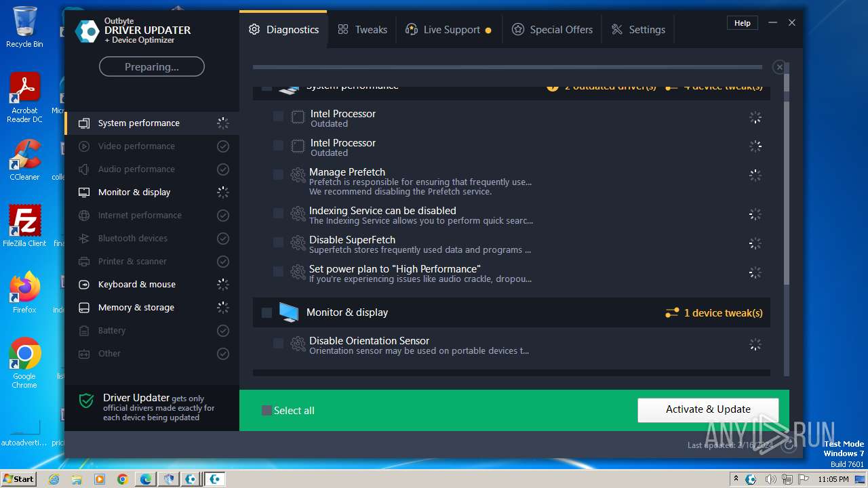Cancel the scan with the round X icon
This screenshot has height=488, width=868.
coord(780,67)
